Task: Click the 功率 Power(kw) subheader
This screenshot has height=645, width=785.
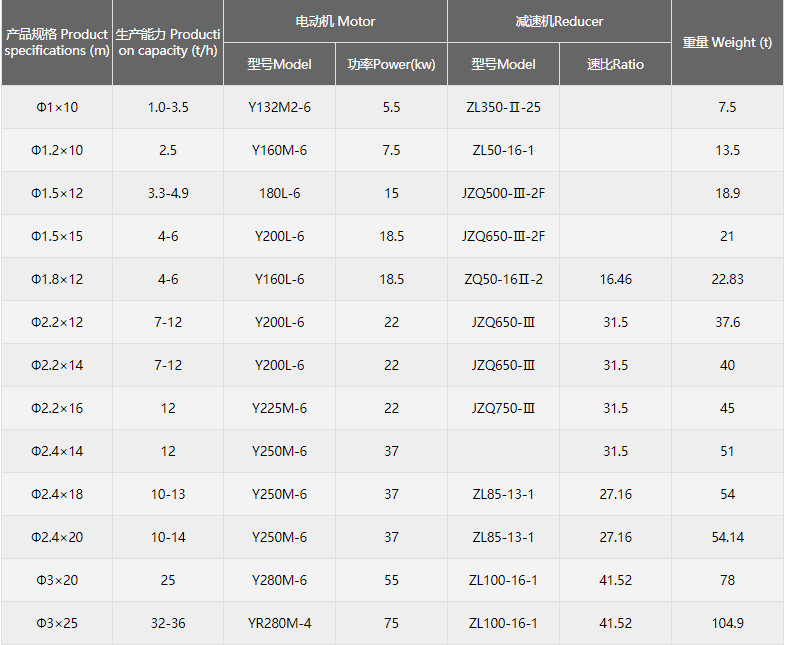Action: pyautogui.click(x=391, y=64)
